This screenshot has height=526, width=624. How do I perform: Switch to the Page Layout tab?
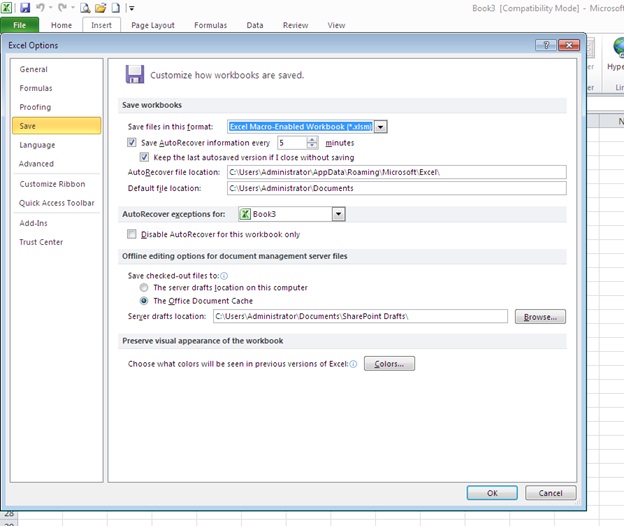click(153, 25)
